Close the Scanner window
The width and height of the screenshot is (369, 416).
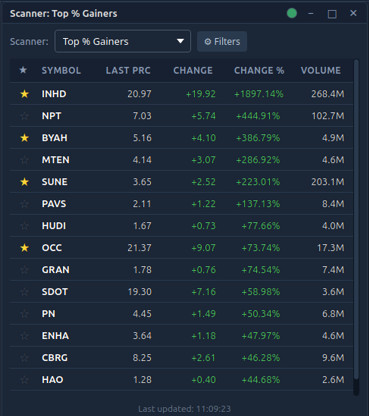353,13
